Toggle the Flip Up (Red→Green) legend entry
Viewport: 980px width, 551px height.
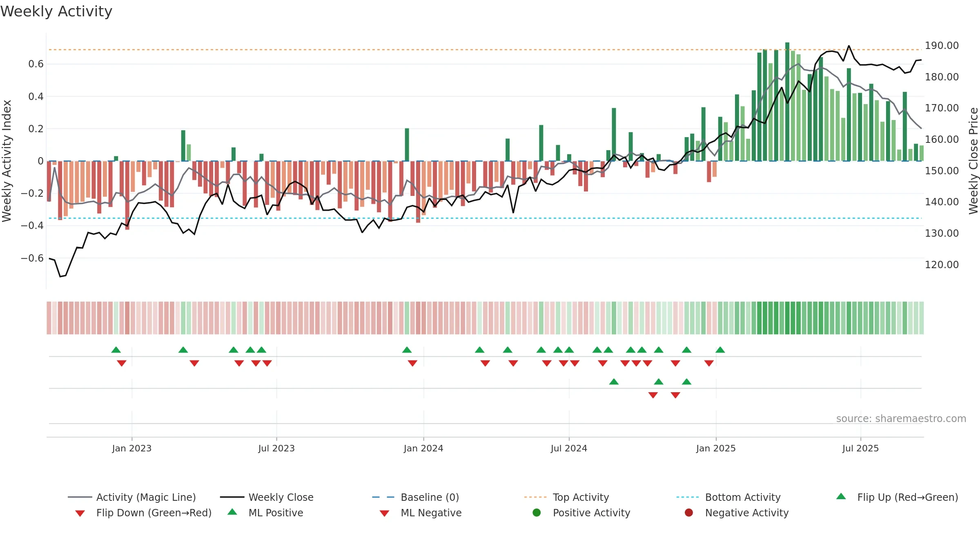pyautogui.click(x=897, y=497)
